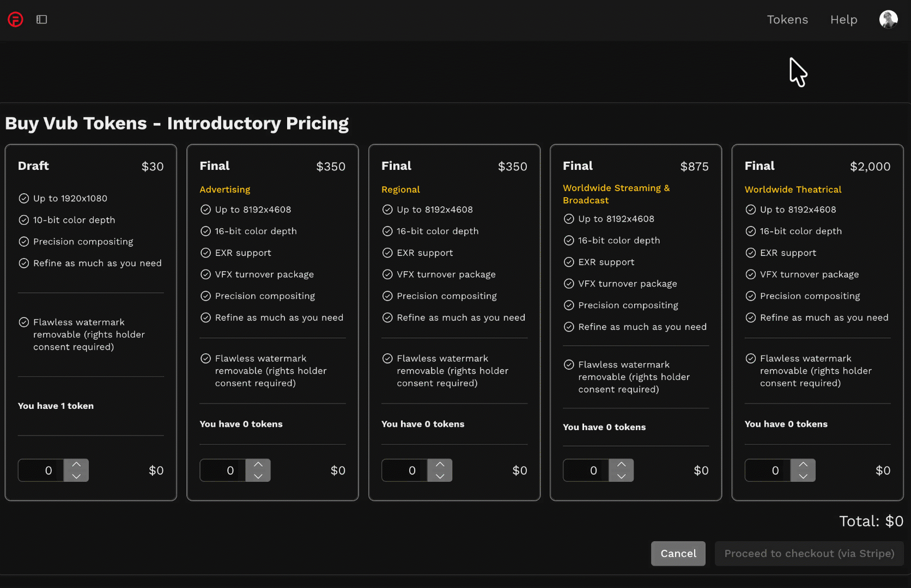
Task: Increase Regional token quantity
Action: 440,464
